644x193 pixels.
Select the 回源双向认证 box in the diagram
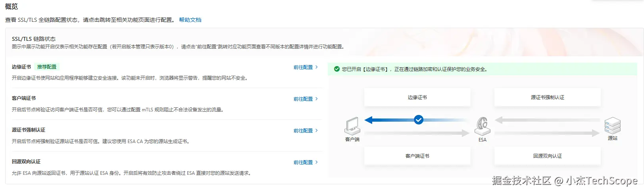[548, 156]
